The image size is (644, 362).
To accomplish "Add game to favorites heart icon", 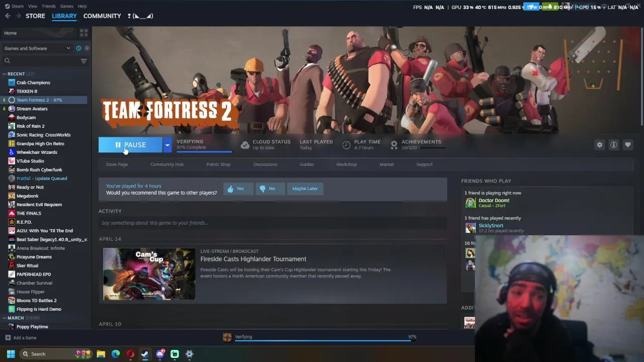I will pos(628,145).
